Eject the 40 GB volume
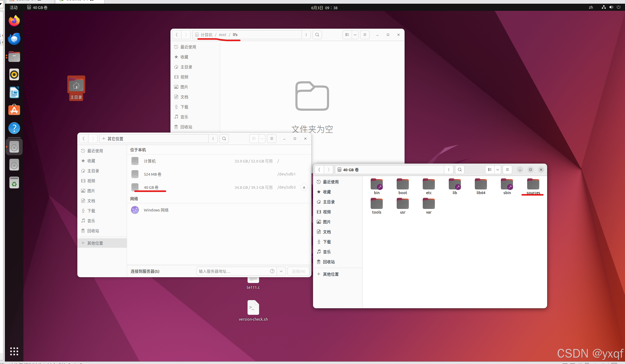This screenshot has width=625, height=364. point(304,187)
